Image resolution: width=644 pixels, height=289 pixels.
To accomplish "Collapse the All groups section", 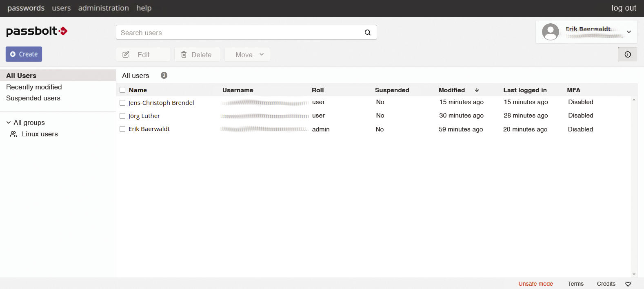I will click(9, 122).
